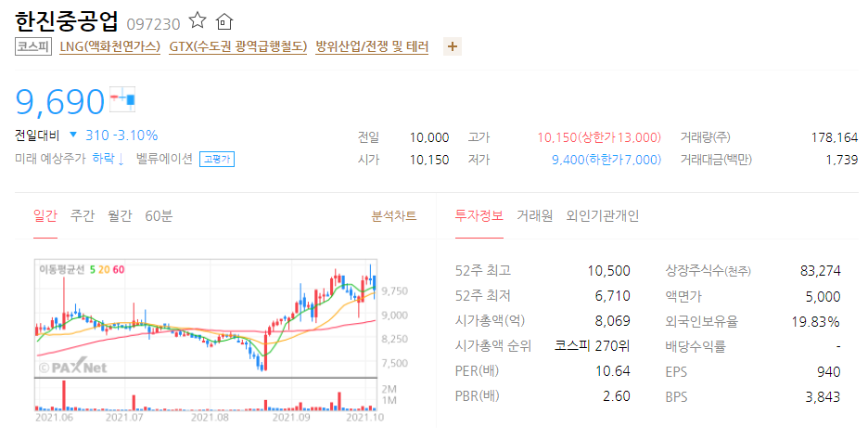
Task: Switch to the 외인기관개인 tab
Action: point(602,215)
